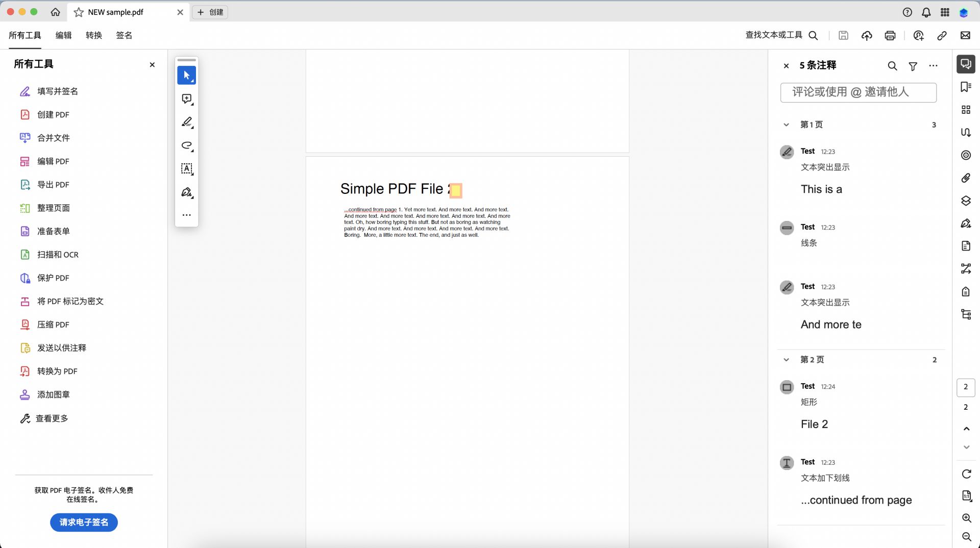Open notifications bell
This screenshot has height=548, width=980.
coord(926,12)
